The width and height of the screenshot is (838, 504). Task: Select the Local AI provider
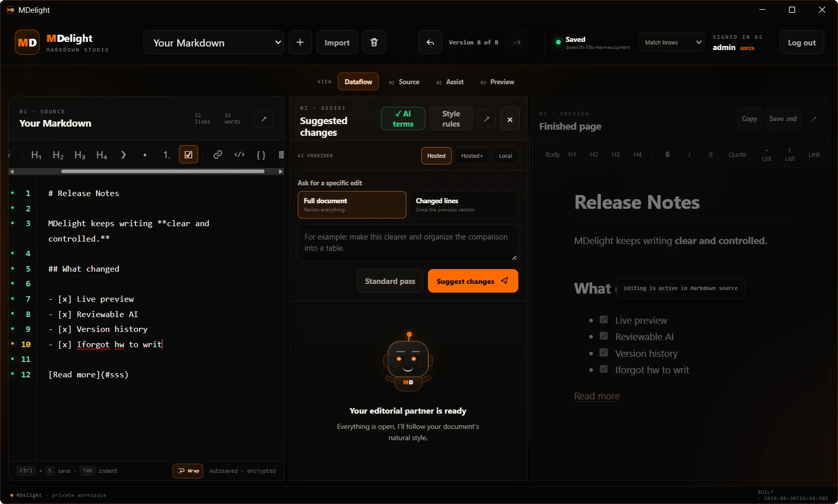(x=505, y=156)
